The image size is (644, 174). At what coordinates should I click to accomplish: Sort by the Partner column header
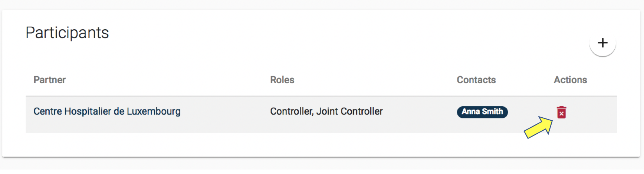(49, 80)
